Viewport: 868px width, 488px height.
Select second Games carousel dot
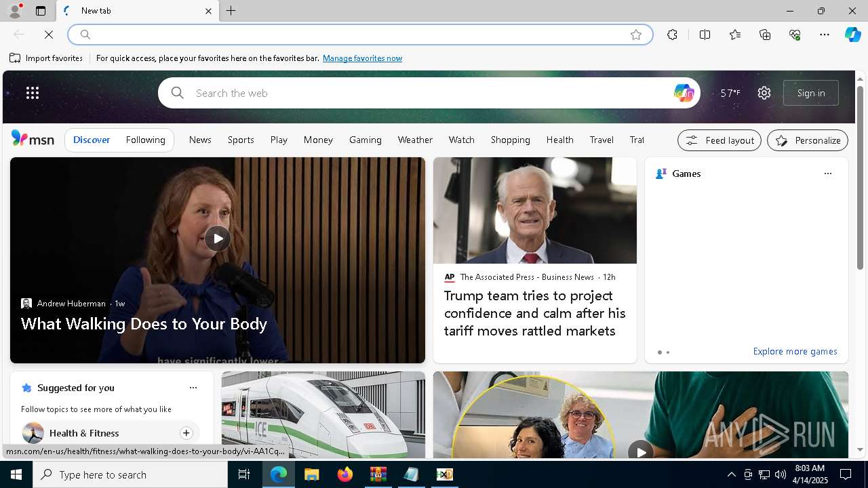click(668, 352)
